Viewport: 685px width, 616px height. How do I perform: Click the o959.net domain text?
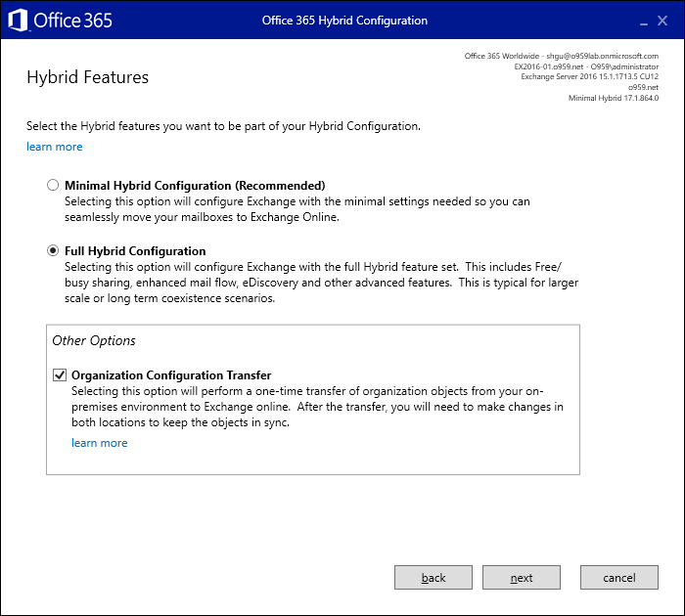click(x=643, y=87)
